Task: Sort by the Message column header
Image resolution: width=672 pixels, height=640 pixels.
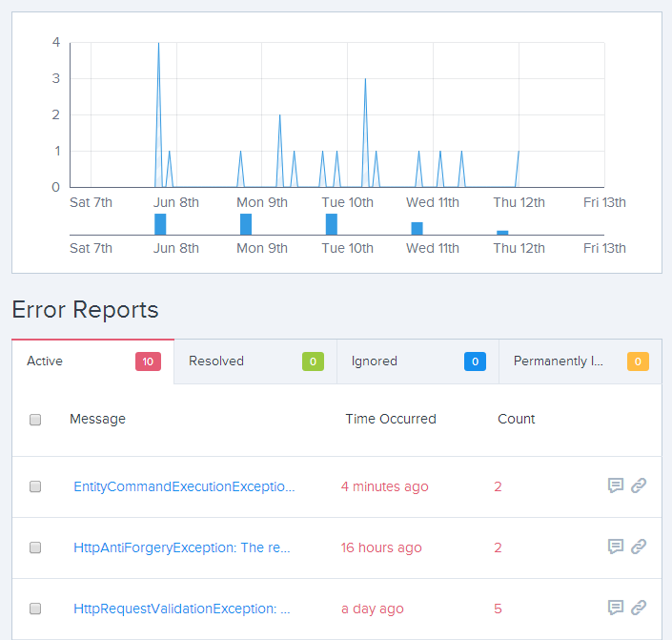Action: [x=98, y=419]
